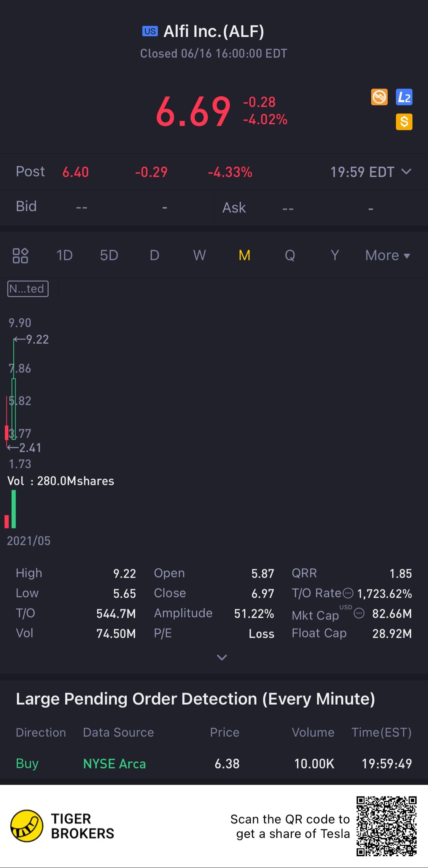428x868 pixels.
Task: Open the blue L2 Level 2 icon
Action: (x=404, y=97)
